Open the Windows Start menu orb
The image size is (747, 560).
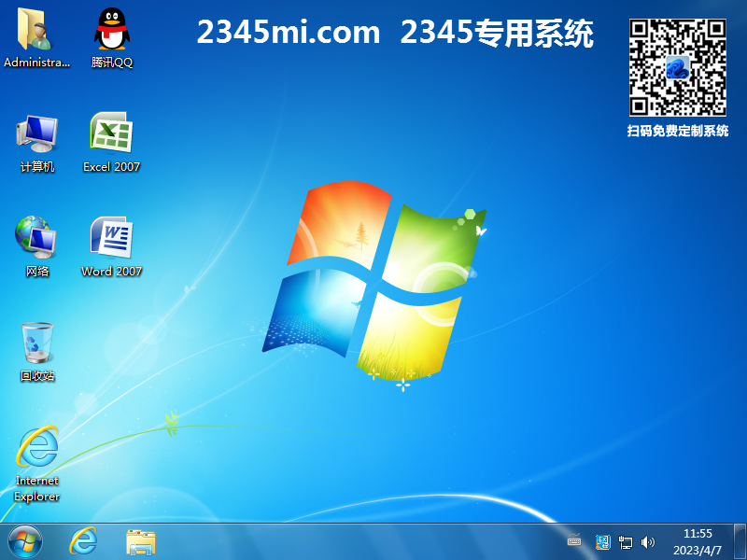[25, 542]
